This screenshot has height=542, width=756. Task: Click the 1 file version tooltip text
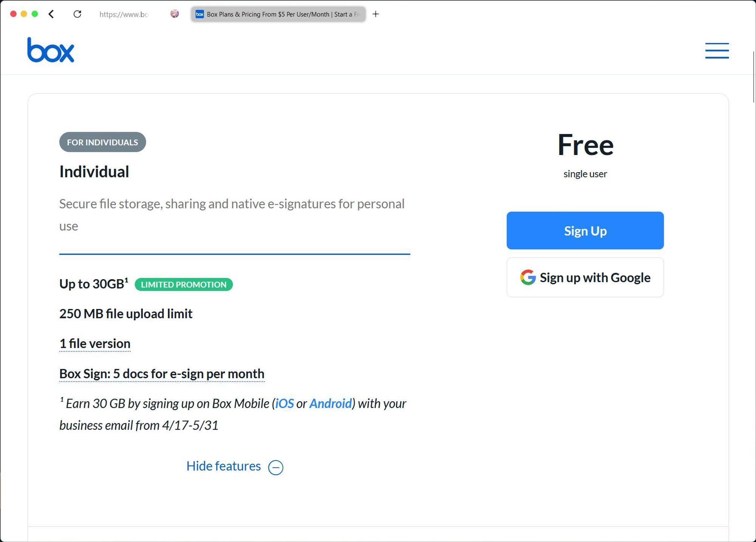[x=95, y=343]
